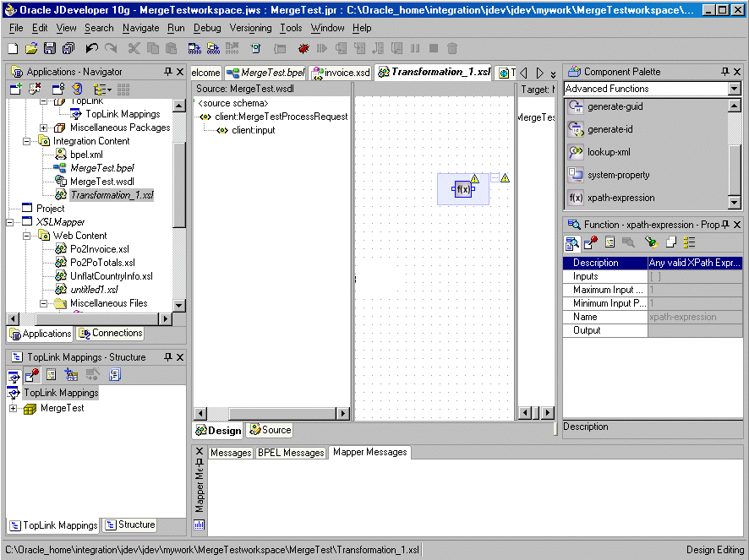The width and height of the screenshot is (749, 560).
Task: Open the Versioning menu
Action: pyautogui.click(x=250, y=28)
